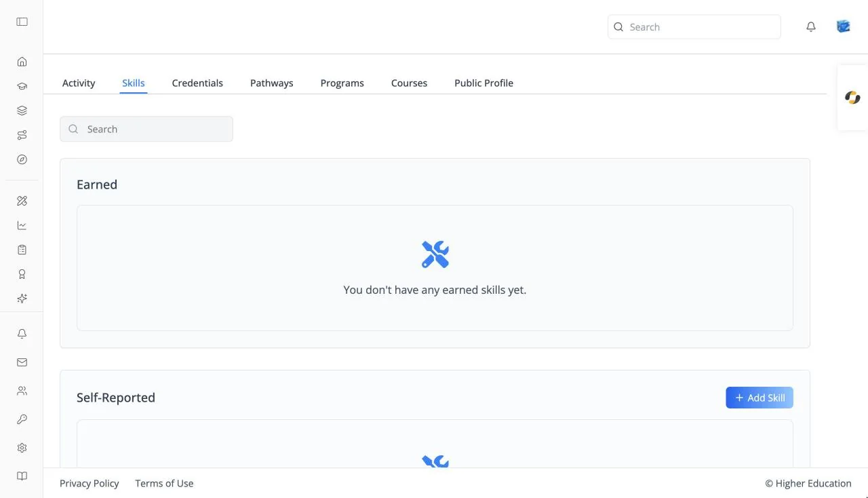Go to the Pathways tab
868x498 pixels.
click(x=272, y=83)
